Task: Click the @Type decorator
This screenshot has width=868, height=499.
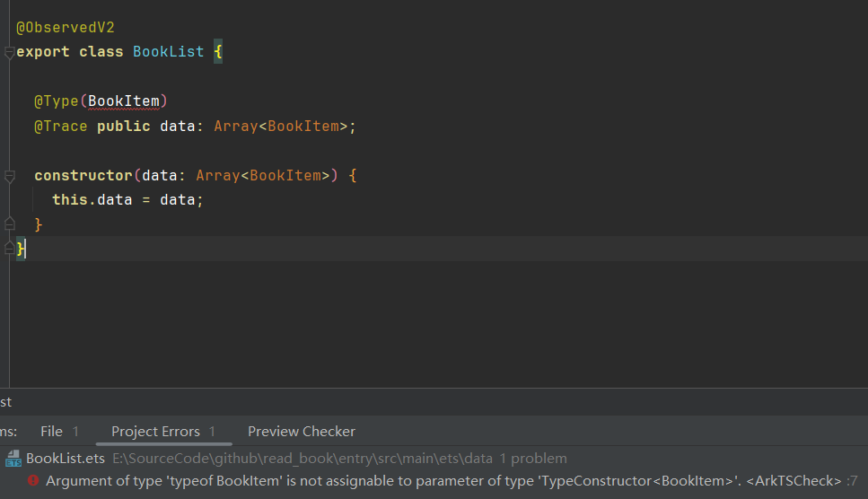Action: (56, 101)
